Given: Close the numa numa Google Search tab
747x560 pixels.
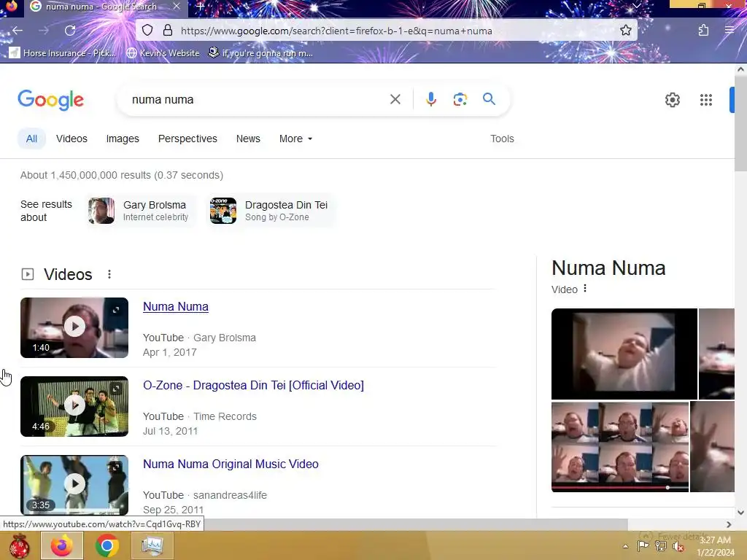Looking at the screenshot, I should point(177,7).
